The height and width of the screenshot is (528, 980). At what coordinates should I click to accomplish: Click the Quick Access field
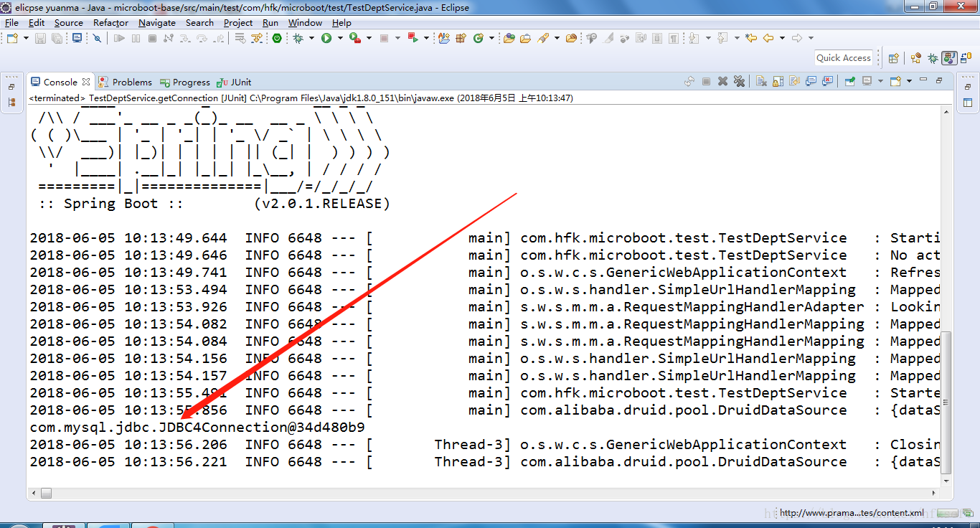(x=844, y=58)
